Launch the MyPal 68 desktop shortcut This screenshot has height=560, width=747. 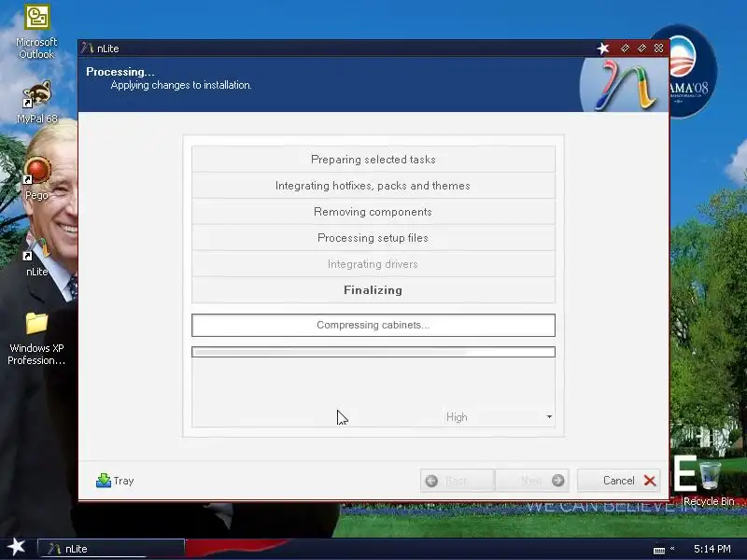tap(36, 102)
